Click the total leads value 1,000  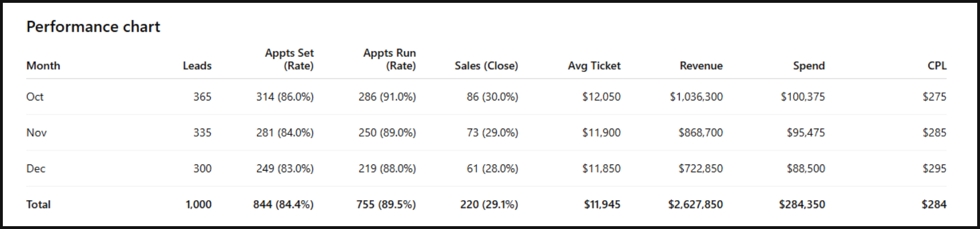[198, 205]
